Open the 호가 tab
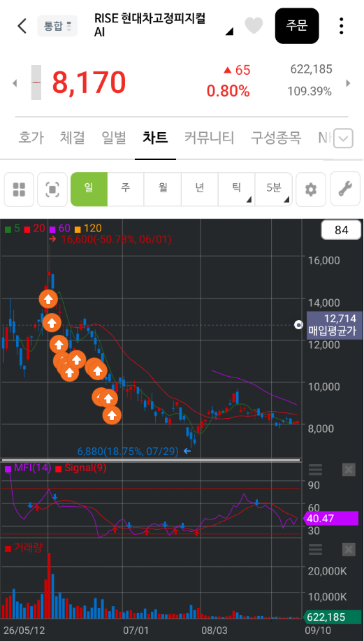This screenshot has height=641, width=364. [x=31, y=138]
